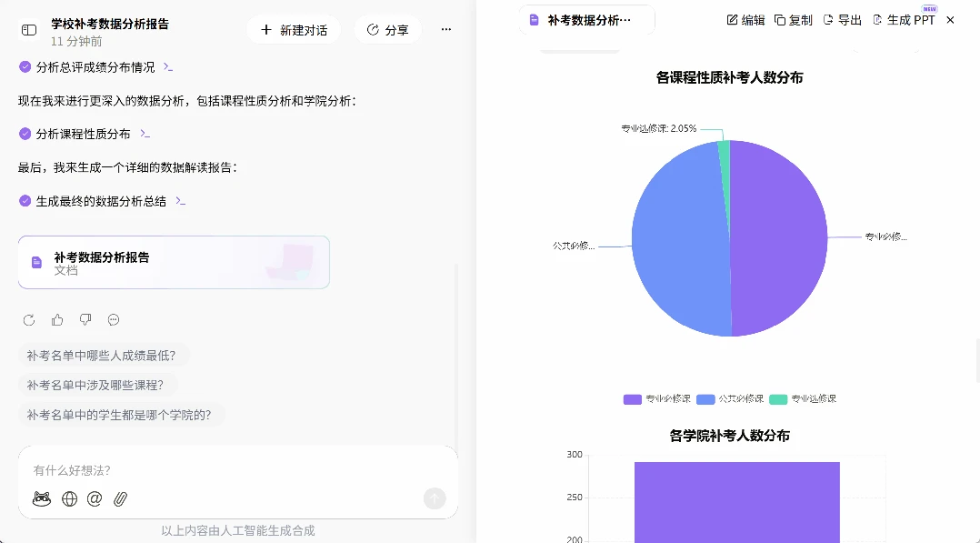
Task: Give the answer a thumbs up
Action: click(57, 320)
